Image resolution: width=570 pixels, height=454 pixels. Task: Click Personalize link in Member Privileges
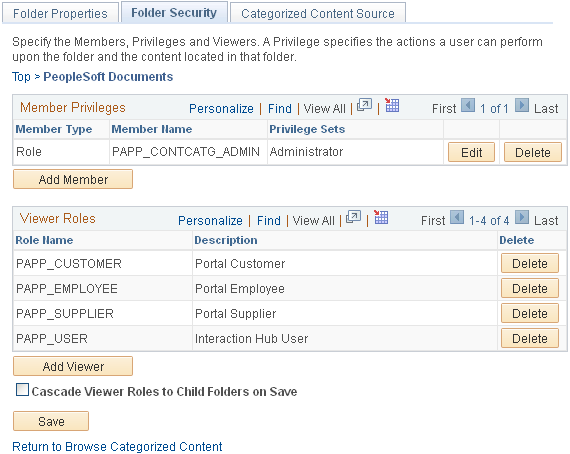coord(221,108)
